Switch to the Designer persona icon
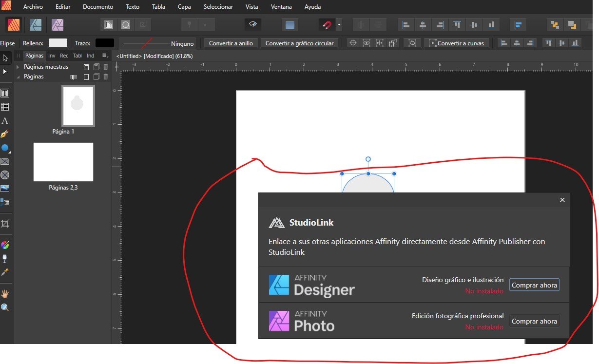This screenshot has height=364, width=599. click(36, 24)
